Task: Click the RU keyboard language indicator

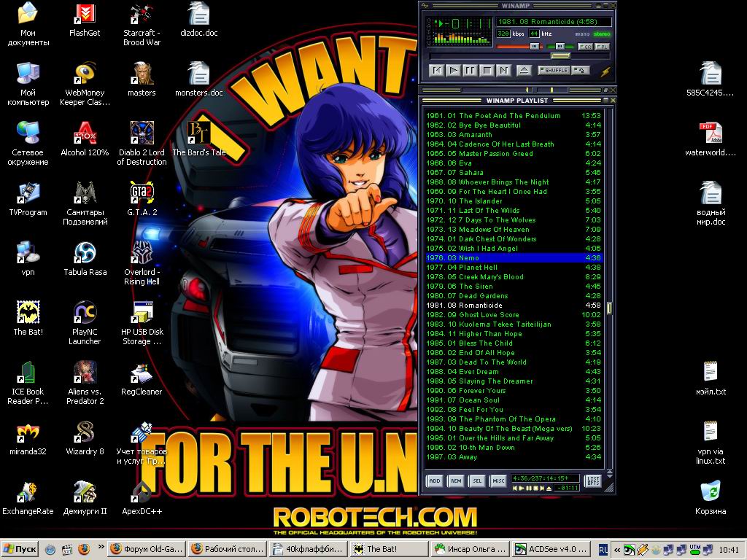Action: click(x=603, y=550)
